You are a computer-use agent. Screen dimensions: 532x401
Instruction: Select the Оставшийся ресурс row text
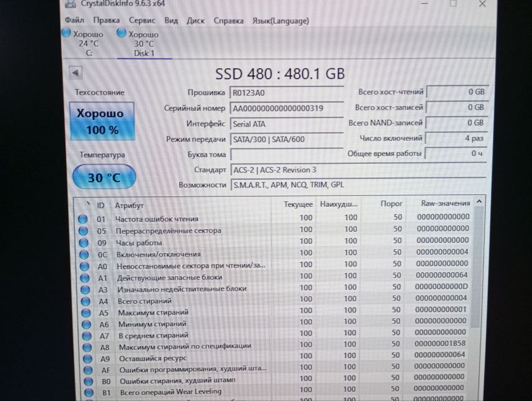coord(153,358)
